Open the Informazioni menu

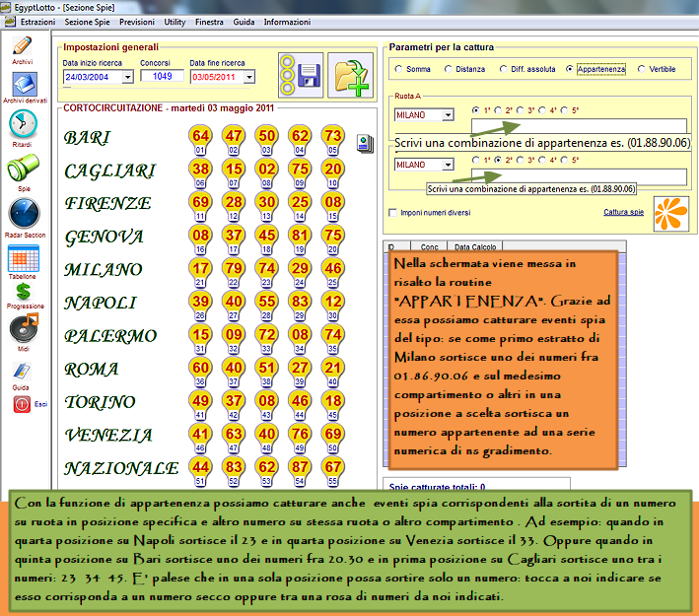tap(287, 22)
